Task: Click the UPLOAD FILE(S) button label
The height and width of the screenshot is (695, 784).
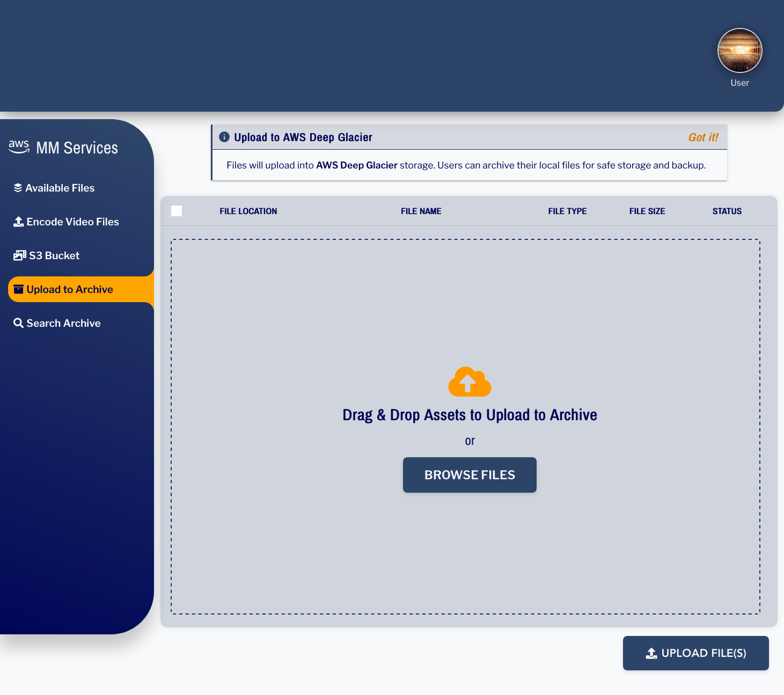Action: tap(704, 653)
